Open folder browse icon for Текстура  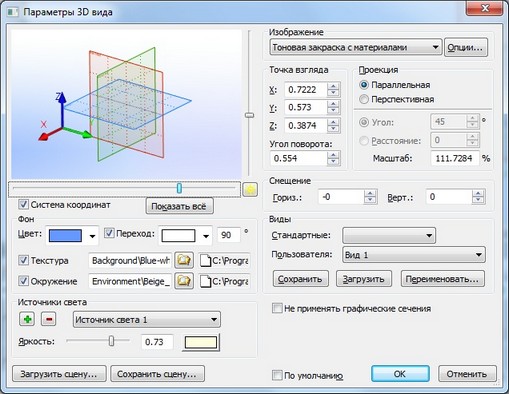pos(184,260)
